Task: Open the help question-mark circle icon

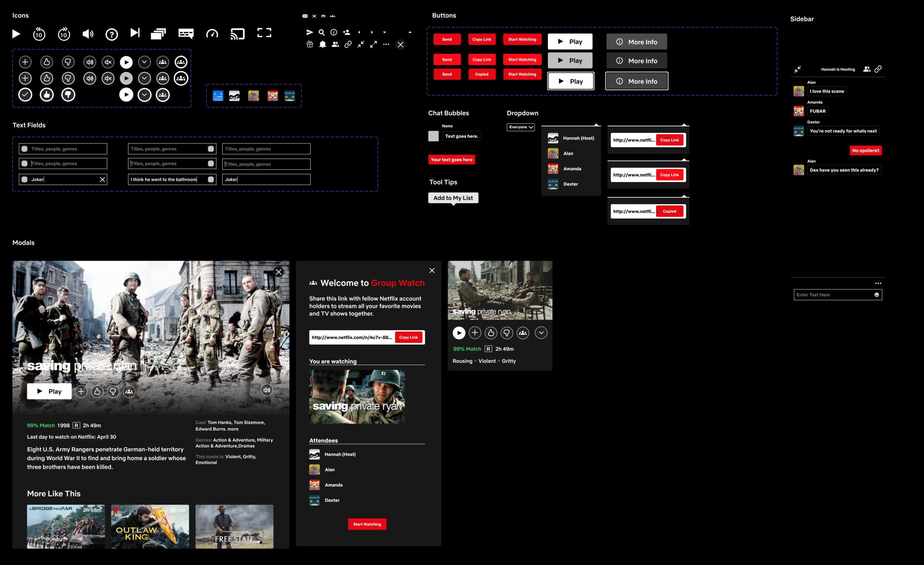Action: [x=111, y=34]
